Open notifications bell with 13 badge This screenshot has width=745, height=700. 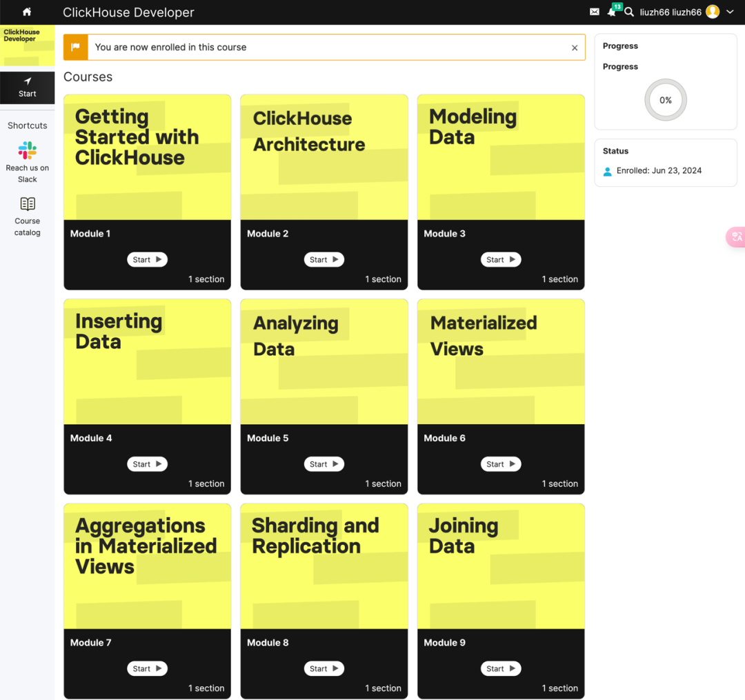pyautogui.click(x=613, y=12)
